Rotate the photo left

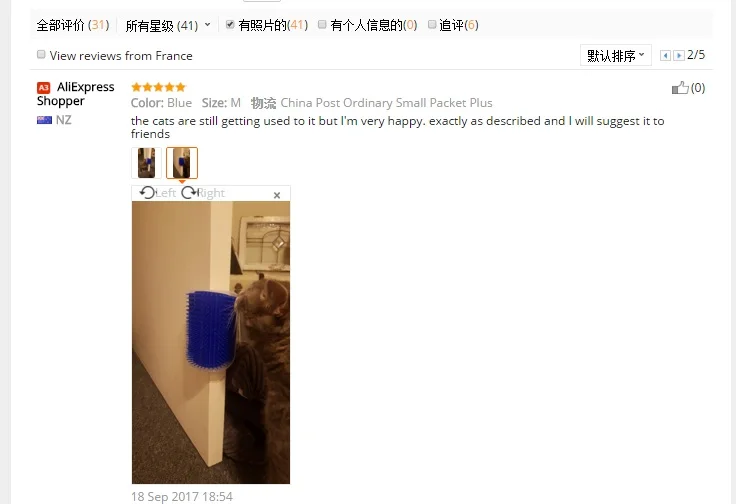pyautogui.click(x=158, y=193)
